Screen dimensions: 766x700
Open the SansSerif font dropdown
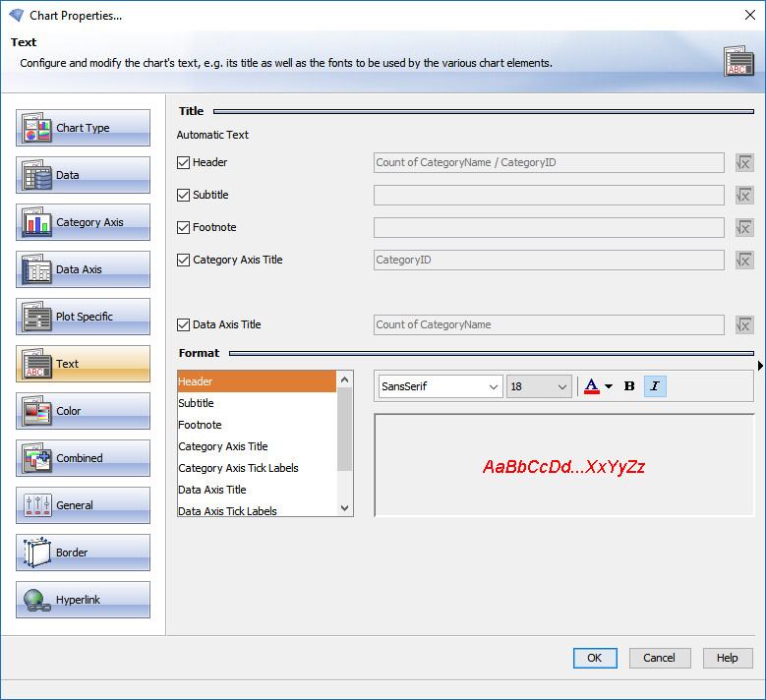[x=440, y=386]
